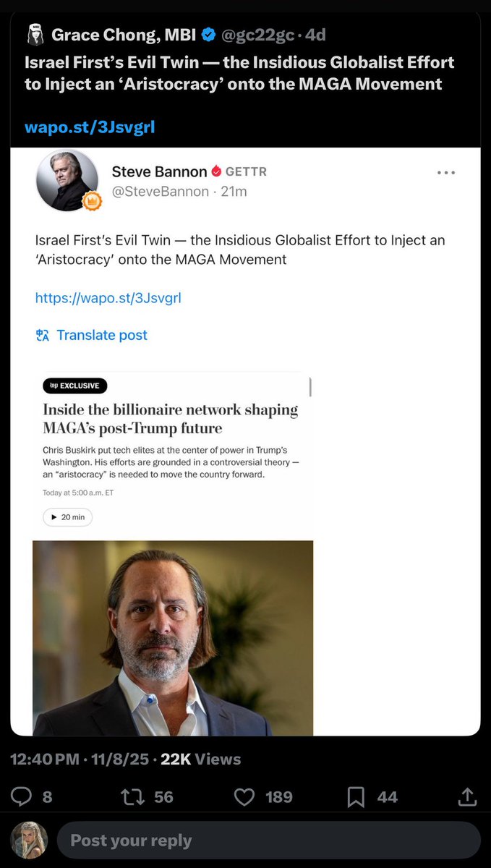Open the wapo.st URL in Bannon's post
This screenshot has height=868, width=491.
point(108,297)
